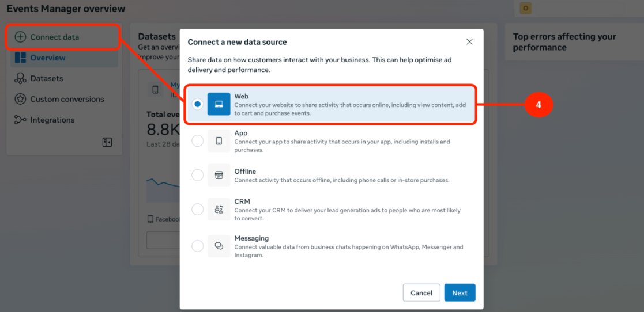Click the App option title text
The image size is (644, 312).
pyautogui.click(x=240, y=133)
